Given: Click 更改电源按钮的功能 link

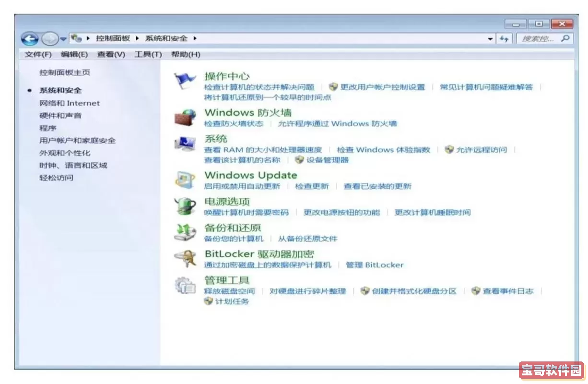Looking at the screenshot, I should click(341, 212).
